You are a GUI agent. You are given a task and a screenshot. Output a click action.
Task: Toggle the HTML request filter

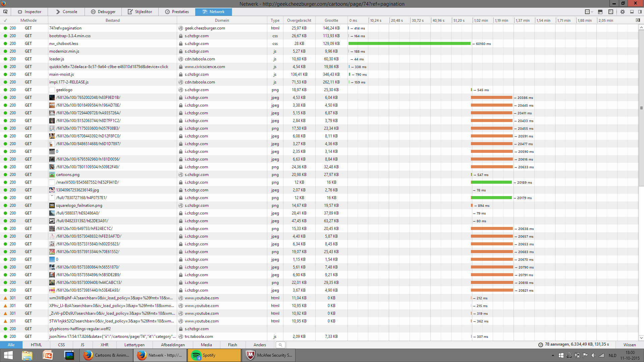[36, 345]
